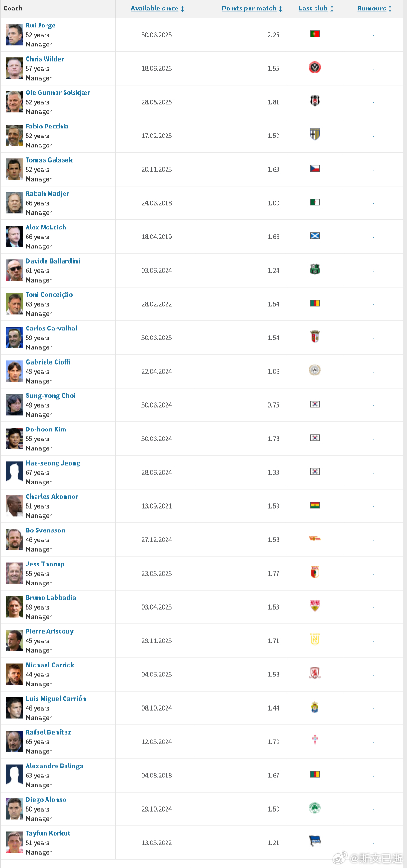The height and width of the screenshot is (868, 407).
Task: Click Czech flag in Tomas Galasek row
Action: (314, 168)
